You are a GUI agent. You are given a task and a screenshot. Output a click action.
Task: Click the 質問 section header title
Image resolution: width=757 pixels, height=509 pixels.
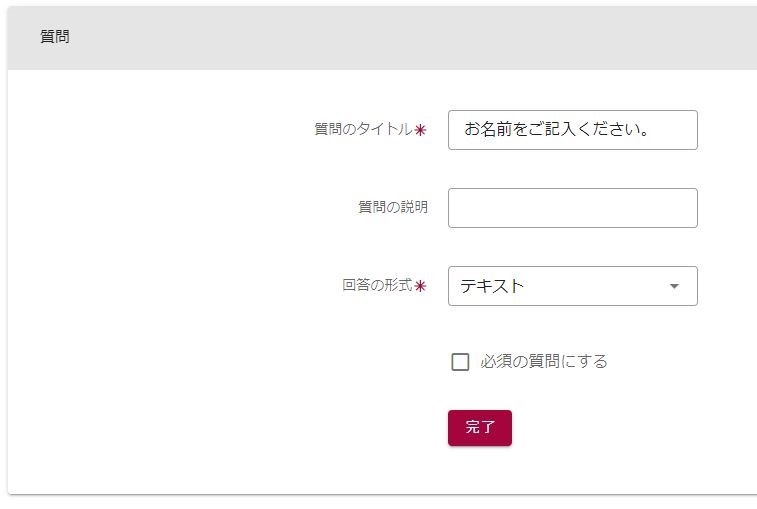54,37
